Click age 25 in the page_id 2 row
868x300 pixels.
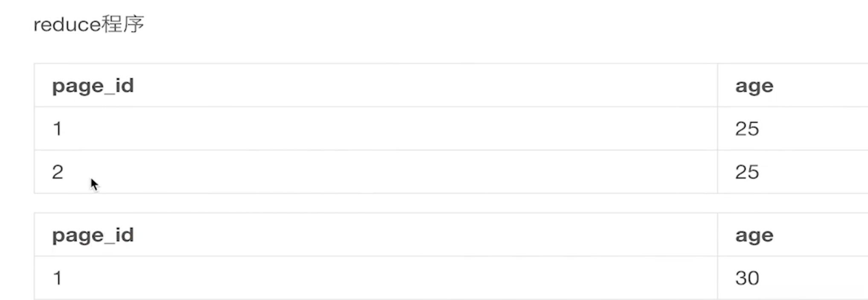(x=747, y=172)
